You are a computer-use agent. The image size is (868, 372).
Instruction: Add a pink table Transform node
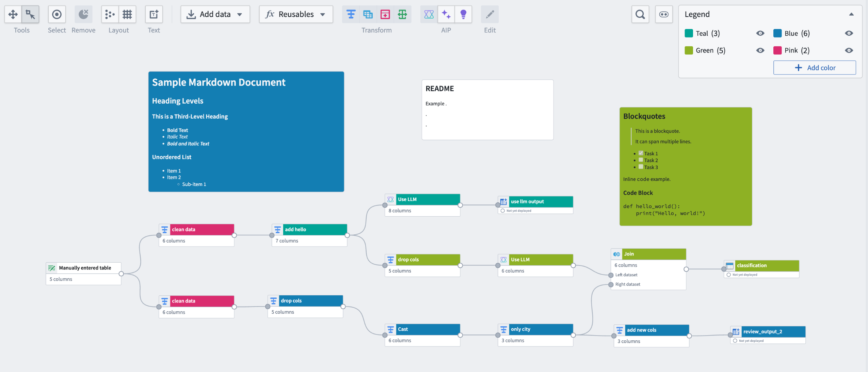click(x=385, y=14)
